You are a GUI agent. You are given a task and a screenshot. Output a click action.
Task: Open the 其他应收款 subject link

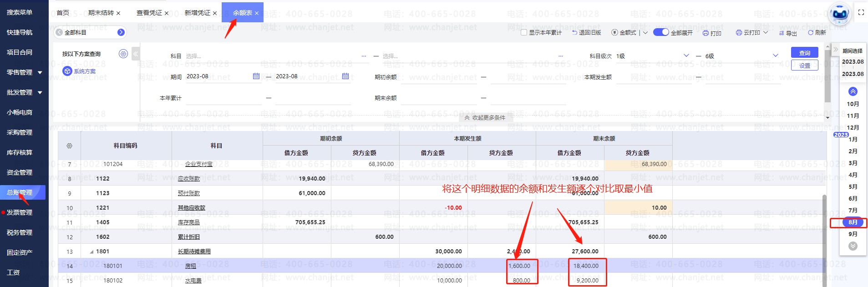pos(192,208)
